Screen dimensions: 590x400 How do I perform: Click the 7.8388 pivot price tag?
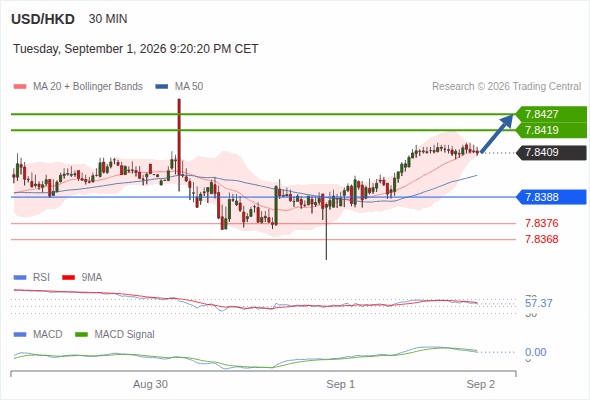tap(552, 197)
